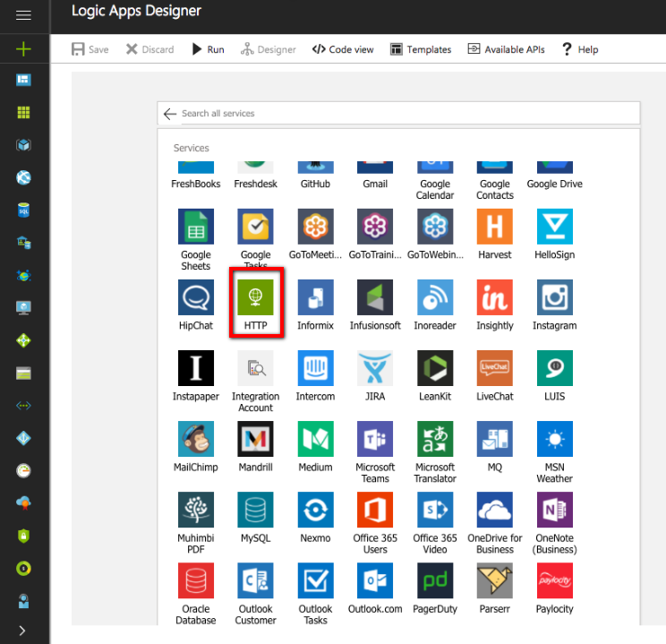Select the HTTP service icon
666x644 pixels.
[x=255, y=297]
